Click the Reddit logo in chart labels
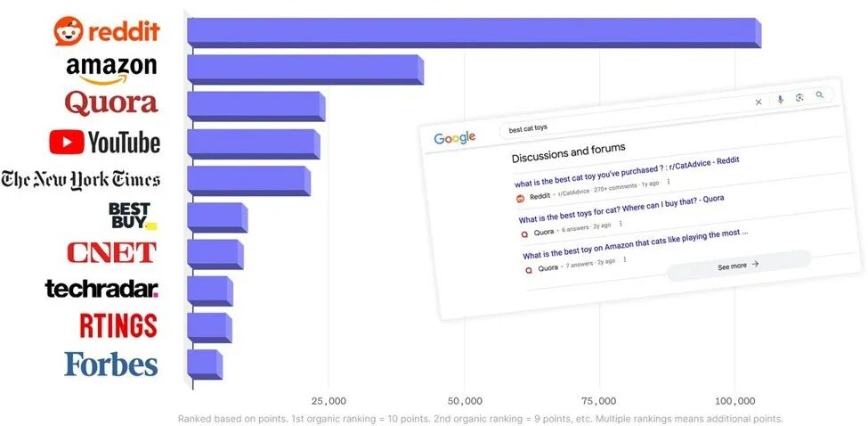The image size is (868, 426). coord(107,32)
